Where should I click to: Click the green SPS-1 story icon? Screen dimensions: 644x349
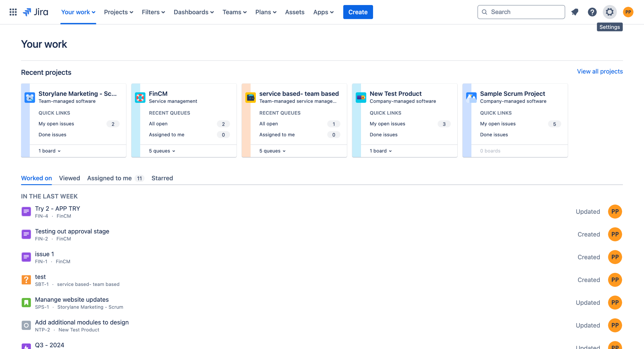(26, 303)
